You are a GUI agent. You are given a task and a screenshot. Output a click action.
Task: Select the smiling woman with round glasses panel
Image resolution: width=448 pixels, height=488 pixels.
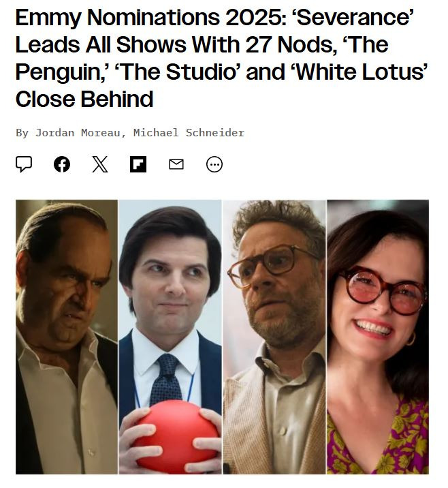coord(378,337)
